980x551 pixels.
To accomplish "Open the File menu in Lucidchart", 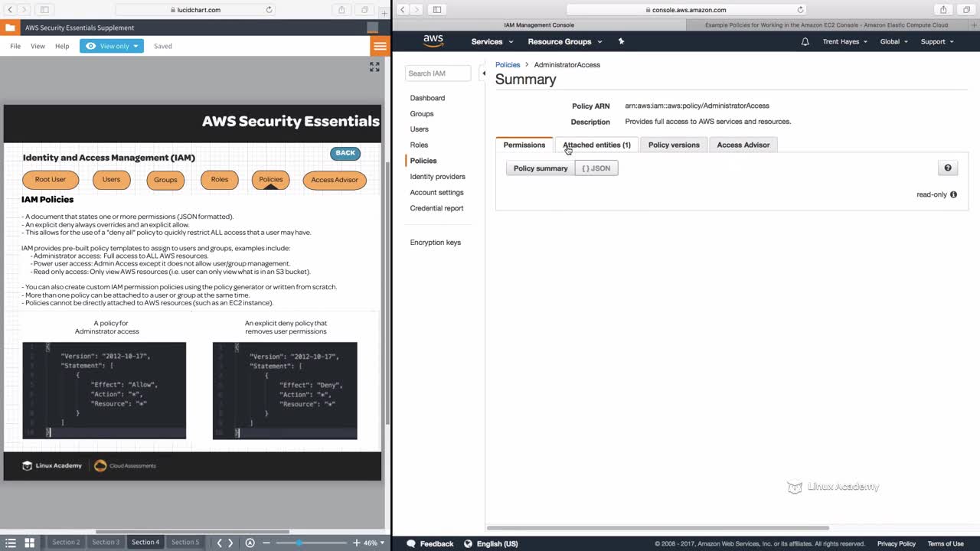I will coord(15,46).
